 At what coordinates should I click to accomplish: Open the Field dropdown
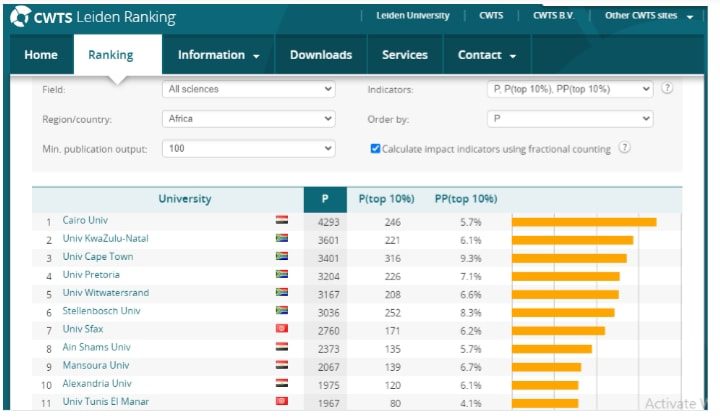[x=248, y=89]
